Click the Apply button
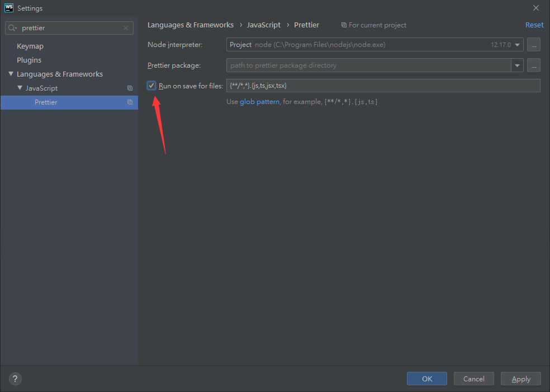 [520, 379]
